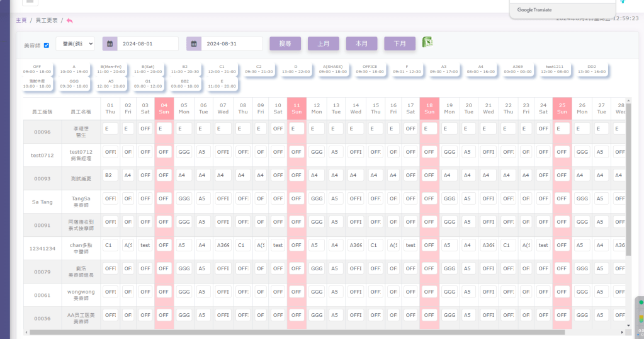The image size is (644, 339).
Task: Open the 員工更表 breadcrumb link
Action: pos(45,21)
